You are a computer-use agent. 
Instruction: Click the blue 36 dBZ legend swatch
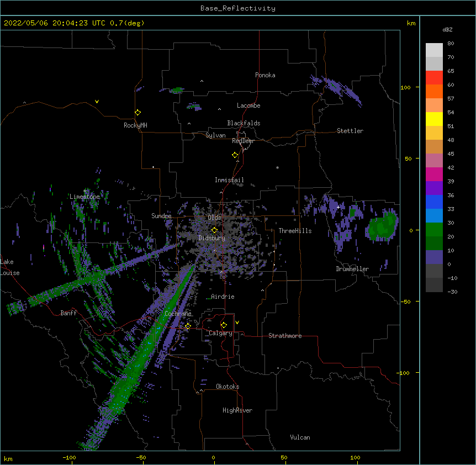coord(434,202)
